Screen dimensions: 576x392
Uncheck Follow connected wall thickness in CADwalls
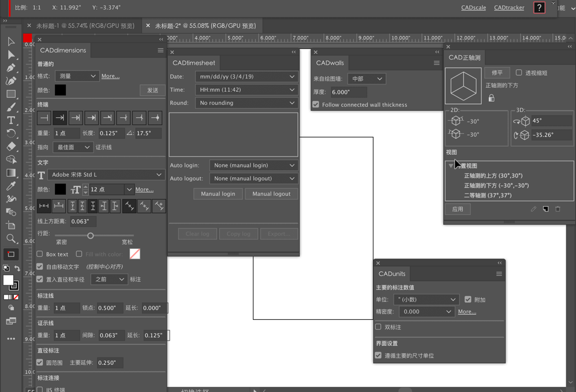tap(316, 104)
